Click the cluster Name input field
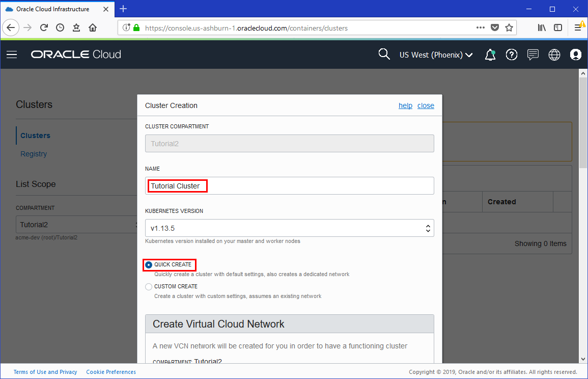The height and width of the screenshot is (379, 588). [x=290, y=186]
